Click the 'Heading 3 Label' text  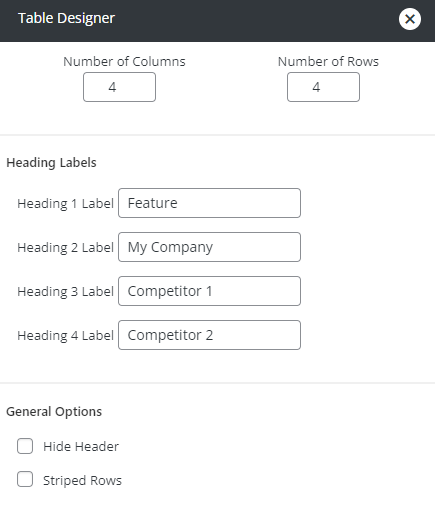(66, 292)
